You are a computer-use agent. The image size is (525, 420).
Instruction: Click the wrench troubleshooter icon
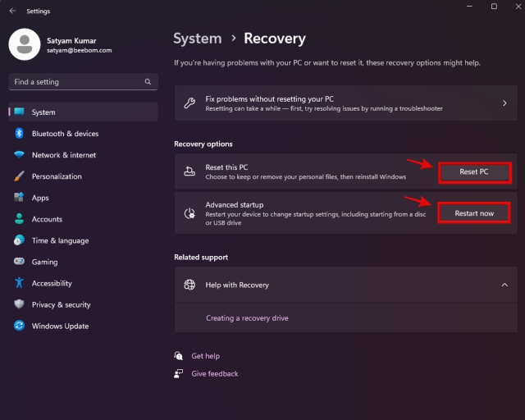[x=189, y=103]
